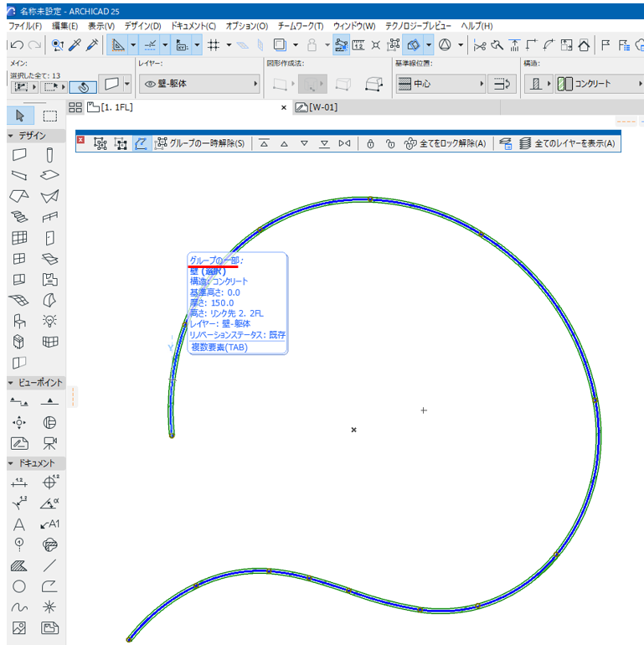Screen dimensions: 644x645
Task: Select the Fill hatch tool
Action: pos(19,566)
